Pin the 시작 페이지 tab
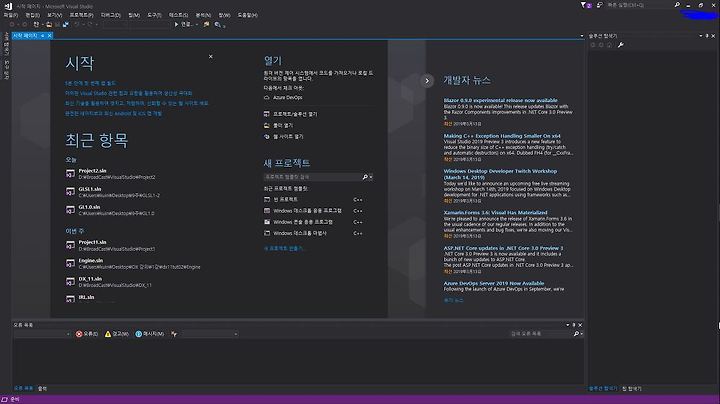The width and height of the screenshot is (720, 404). (x=42, y=35)
